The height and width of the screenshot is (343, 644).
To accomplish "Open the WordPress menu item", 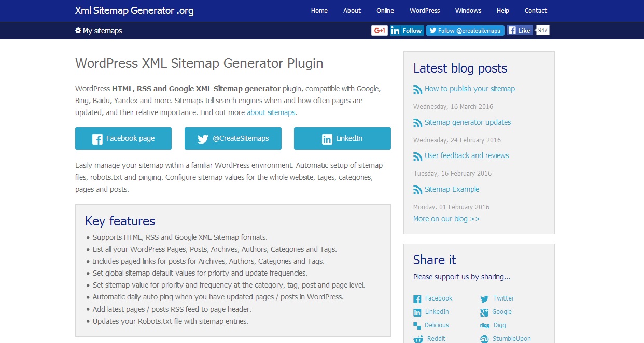I will tap(424, 10).
